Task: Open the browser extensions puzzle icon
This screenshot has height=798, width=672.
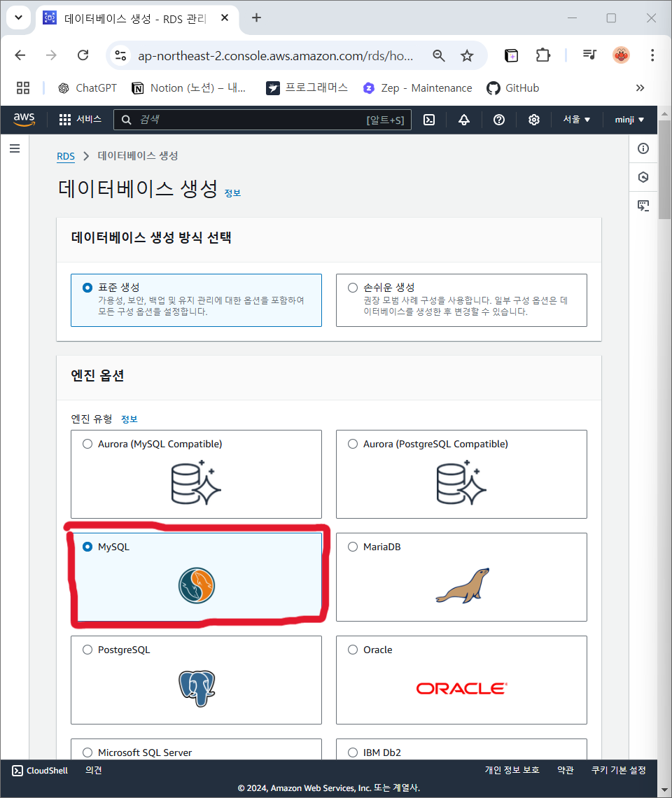Action: (x=543, y=55)
